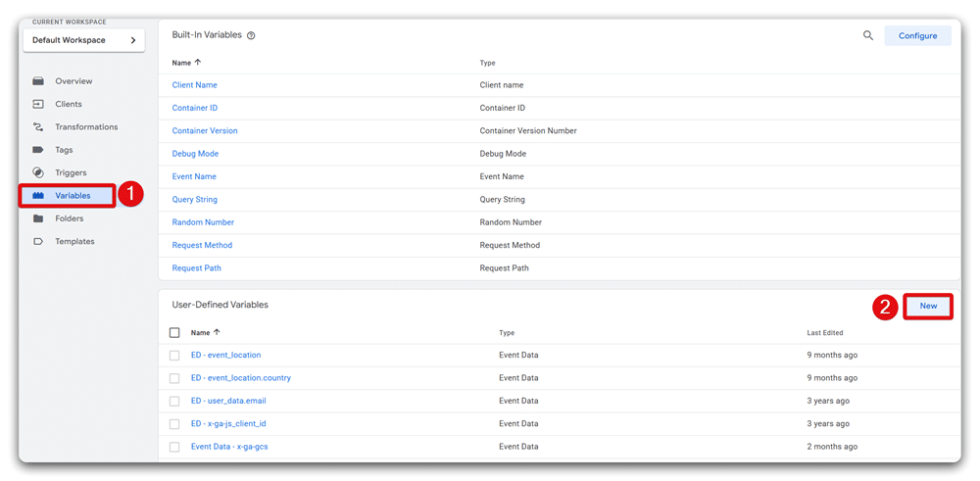Viewport: 980px width, 481px height.
Task: Click the Triggers circle icon
Action: pos(38,172)
